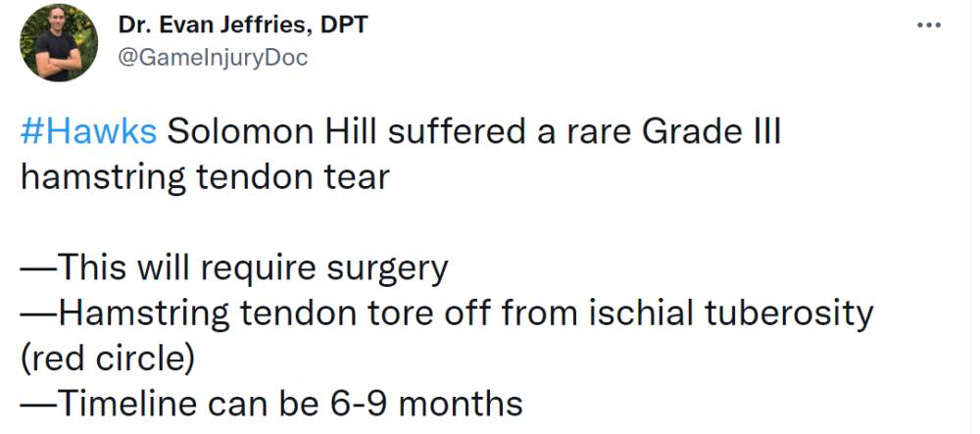Screen dimensions: 980x434
Task: Click the "(red circle)" text
Action: click(107, 360)
